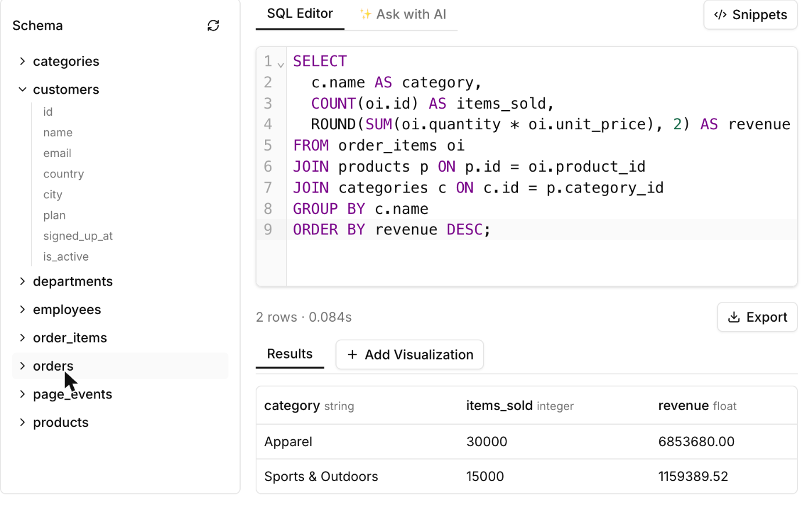Viewport: 812px width, 505px height.
Task: Click the email column under customers
Action: click(57, 153)
